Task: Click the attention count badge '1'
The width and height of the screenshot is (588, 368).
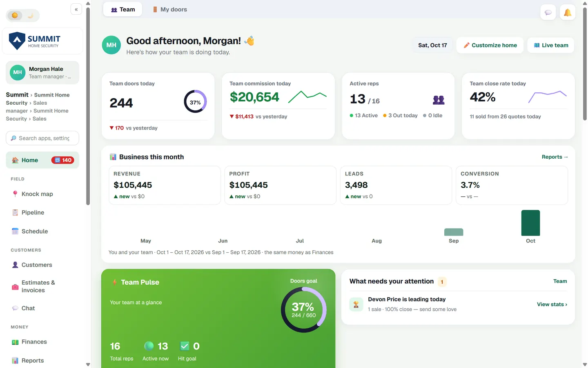Action: click(x=442, y=282)
